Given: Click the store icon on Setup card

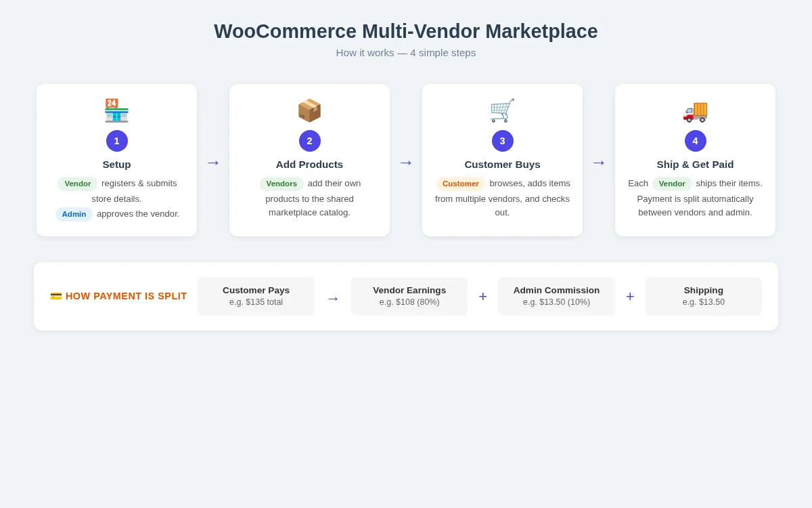Looking at the screenshot, I should coord(116,110).
